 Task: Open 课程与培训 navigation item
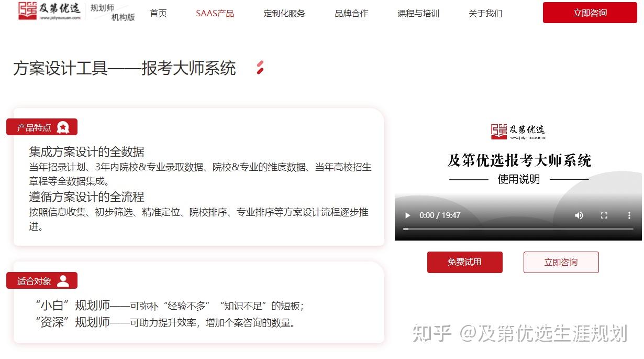pyautogui.click(x=418, y=13)
